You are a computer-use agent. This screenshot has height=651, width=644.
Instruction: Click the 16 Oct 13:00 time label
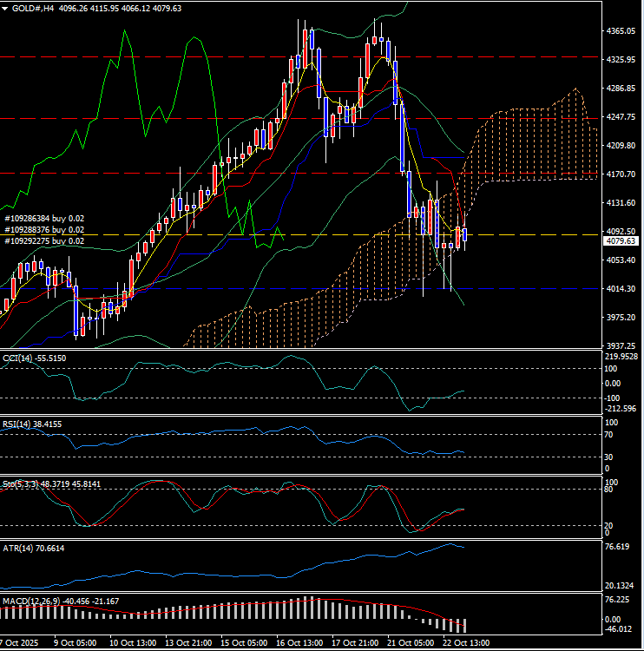click(299, 643)
